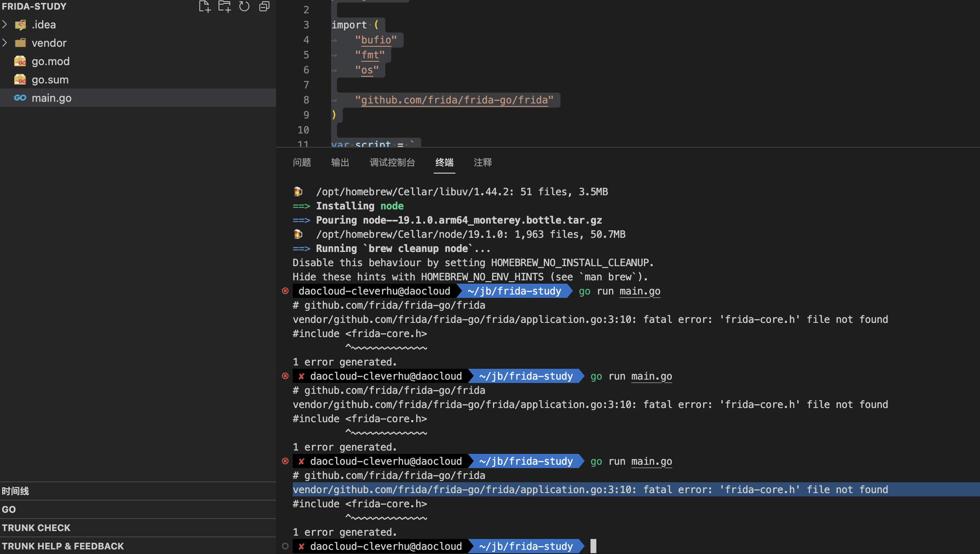
Task: Click the go.sum file icon
Action: [20, 80]
